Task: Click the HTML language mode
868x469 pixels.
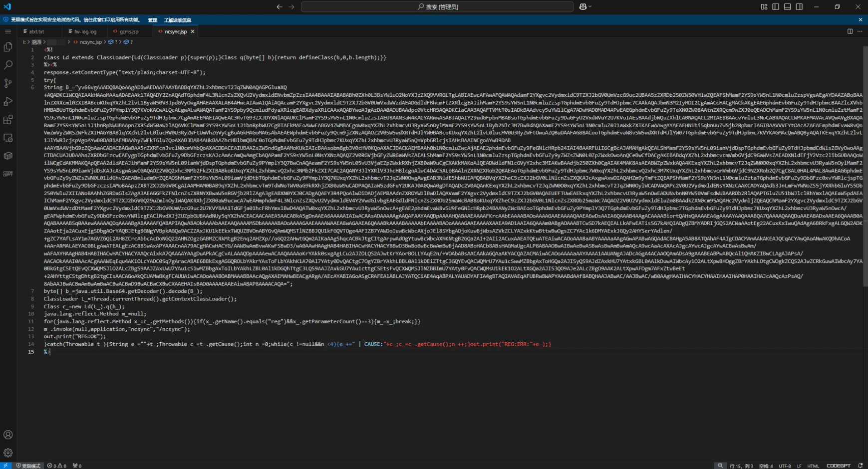Action: coord(813,466)
